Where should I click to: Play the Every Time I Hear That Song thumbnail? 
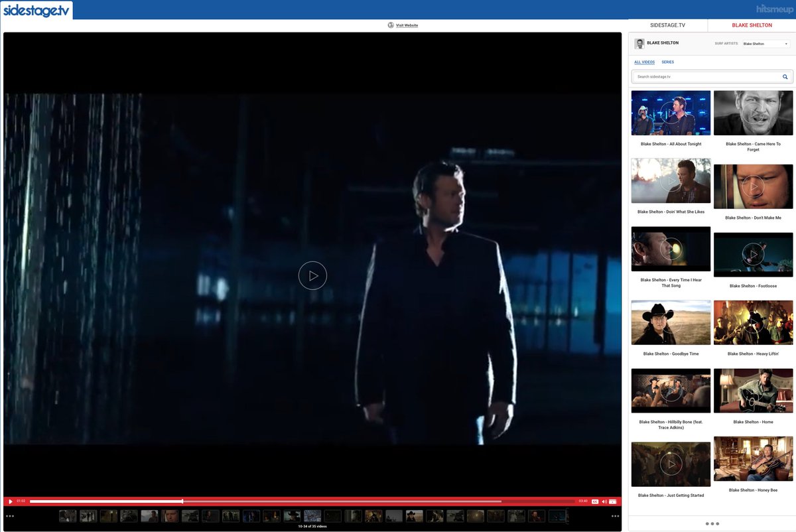click(671, 249)
